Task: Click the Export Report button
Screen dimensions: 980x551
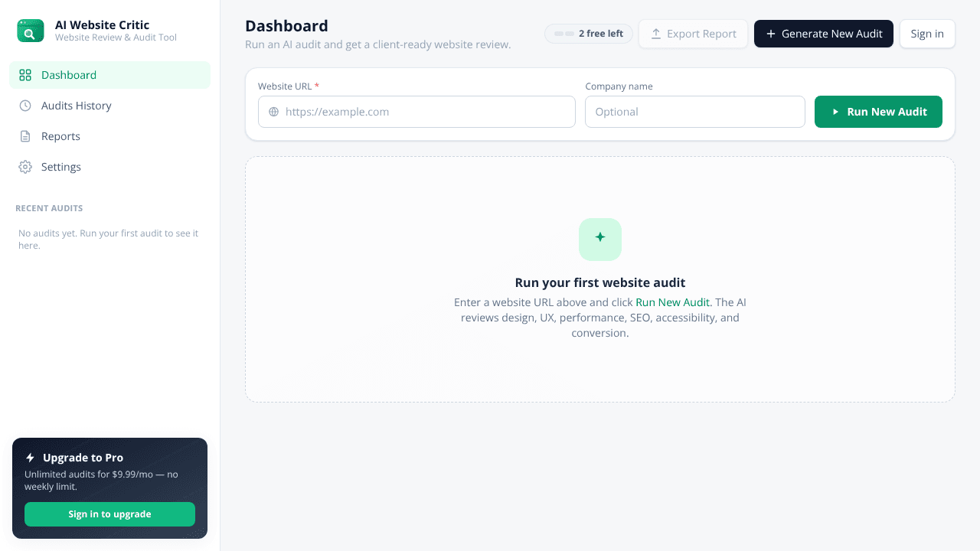Action: (x=693, y=34)
